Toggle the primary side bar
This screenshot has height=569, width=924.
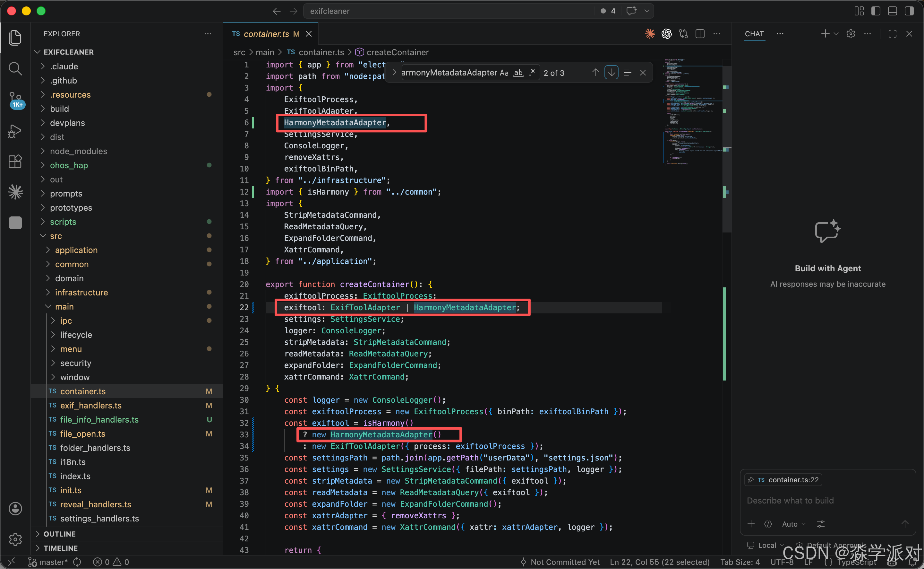pos(876,11)
